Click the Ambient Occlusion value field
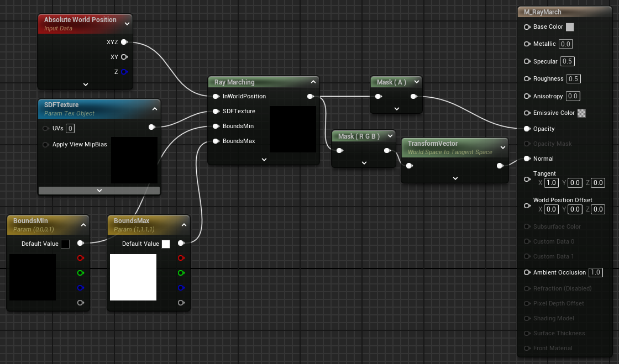The width and height of the screenshot is (619, 364). [x=595, y=272]
